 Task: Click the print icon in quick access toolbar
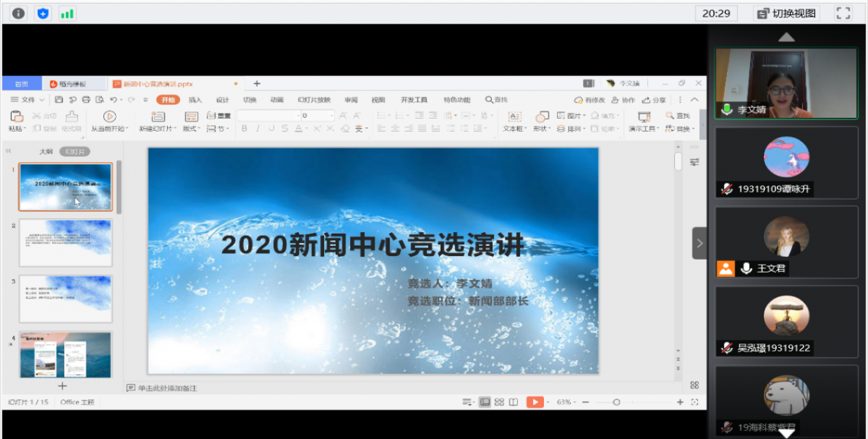point(86,100)
